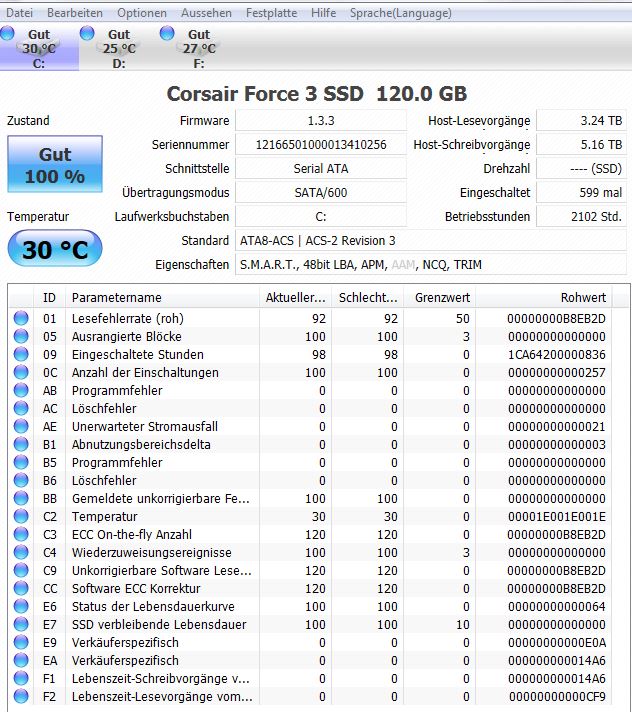The width and height of the screenshot is (632, 712).
Task: Click status orb for AC Löschfehler row
Action: coord(21,408)
